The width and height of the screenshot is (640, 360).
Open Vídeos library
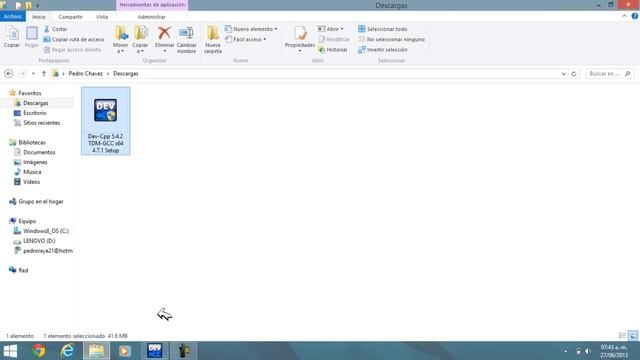tap(31, 182)
